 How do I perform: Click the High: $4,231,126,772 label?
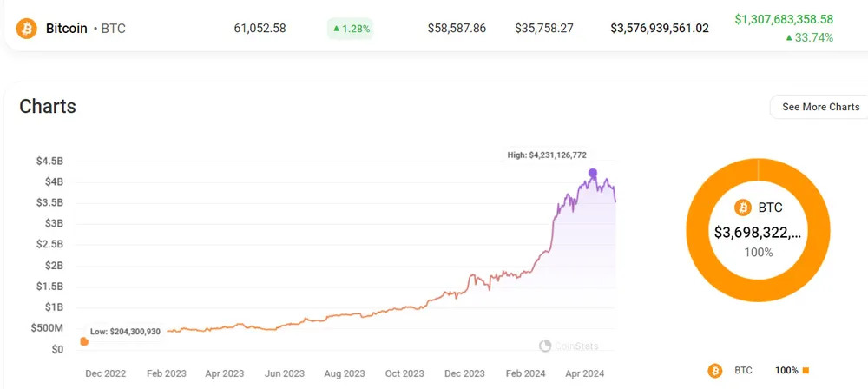(x=559, y=155)
